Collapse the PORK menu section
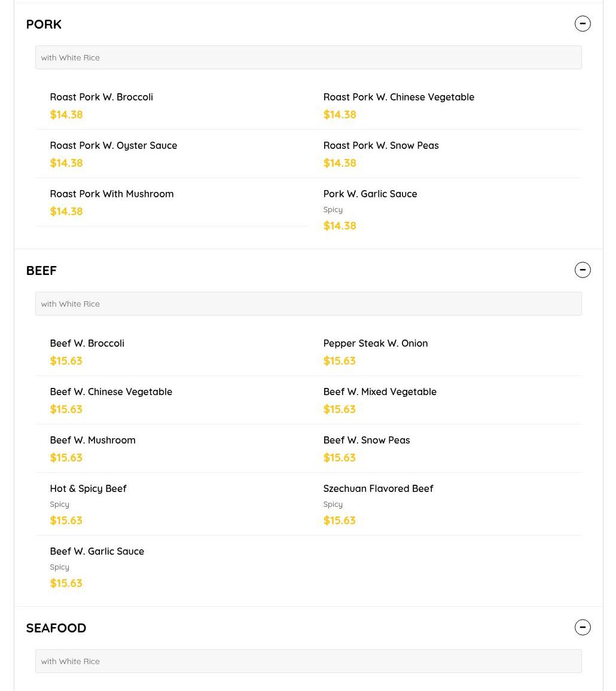Image resolution: width=616 pixels, height=691 pixels. 583,24
